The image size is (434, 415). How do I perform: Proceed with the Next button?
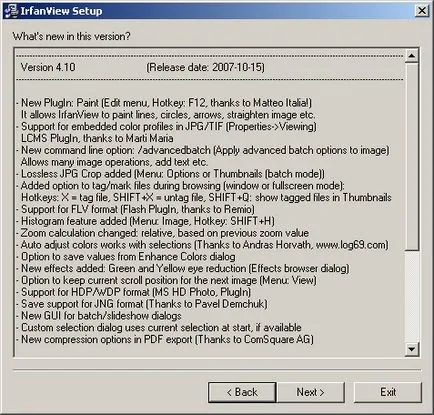pos(311,392)
